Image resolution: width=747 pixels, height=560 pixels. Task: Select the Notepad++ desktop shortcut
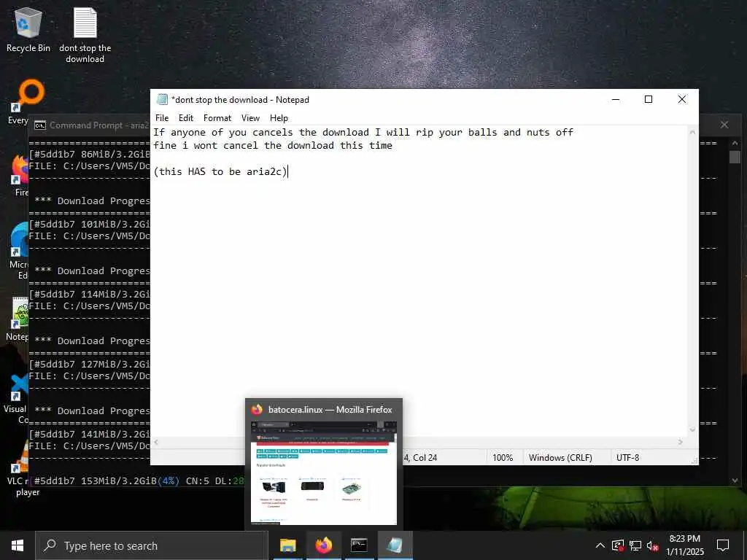click(x=18, y=318)
